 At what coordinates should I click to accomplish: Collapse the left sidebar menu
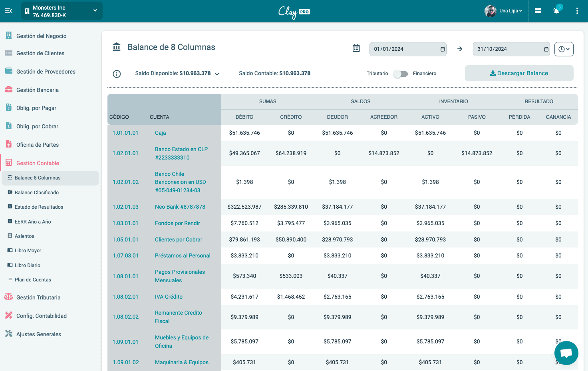coord(8,11)
